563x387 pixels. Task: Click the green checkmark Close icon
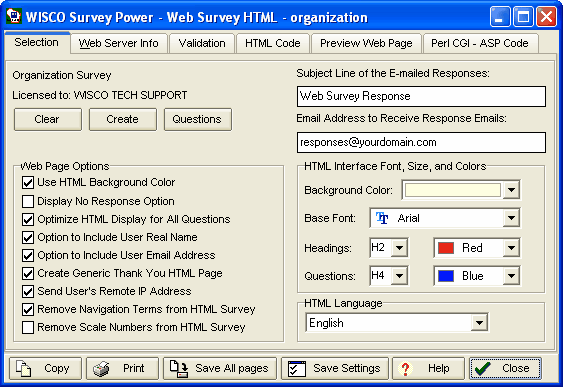coord(482,368)
